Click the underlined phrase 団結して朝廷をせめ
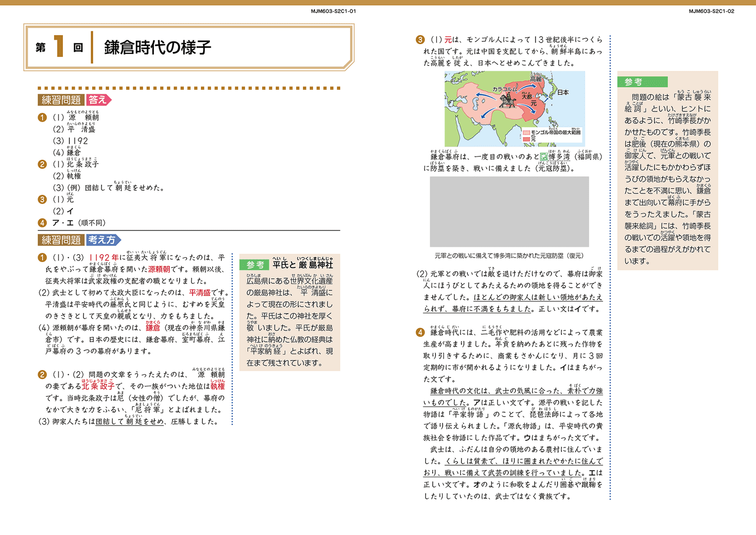Screen dimensions: 756x535 130,422
